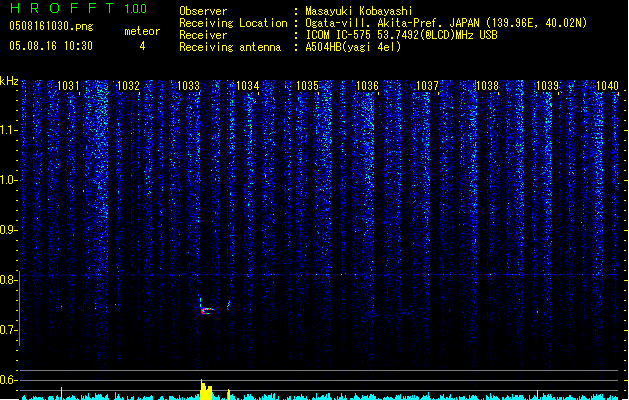This screenshot has height=400, width=629.
Task: Click the 1035 time marker
Action: [307, 86]
